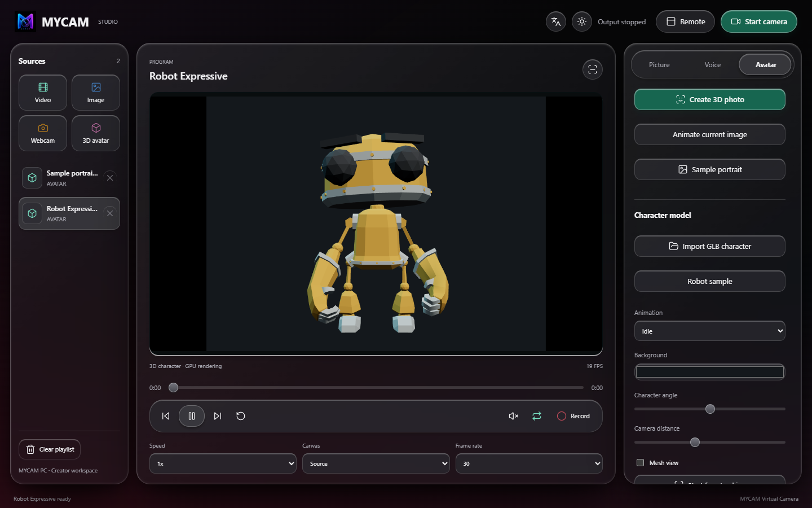Screen dimensions: 812x508
Task: Click the language translate icon
Action: click(x=556, y=21)
